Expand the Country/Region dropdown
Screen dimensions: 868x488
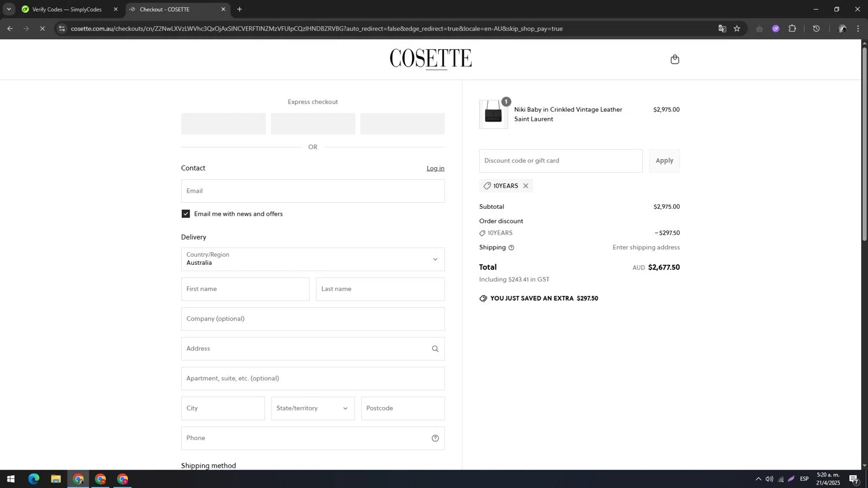coord(313,260)
